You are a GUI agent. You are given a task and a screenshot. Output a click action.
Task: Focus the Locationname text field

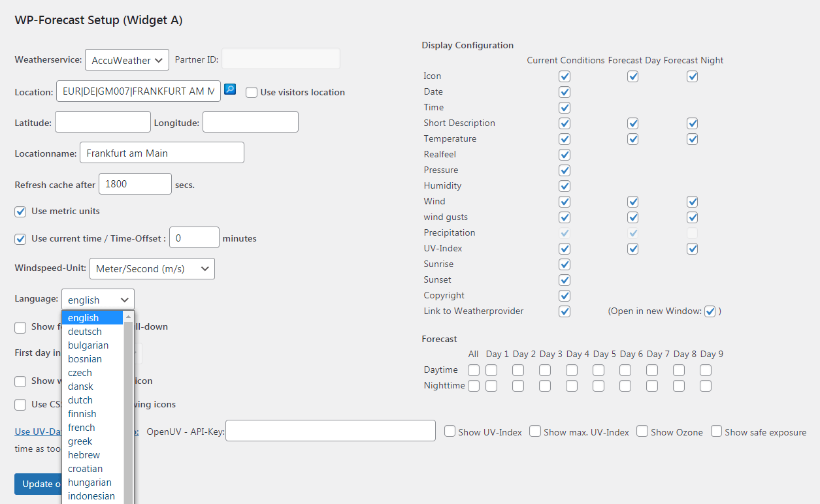point(162,153)
